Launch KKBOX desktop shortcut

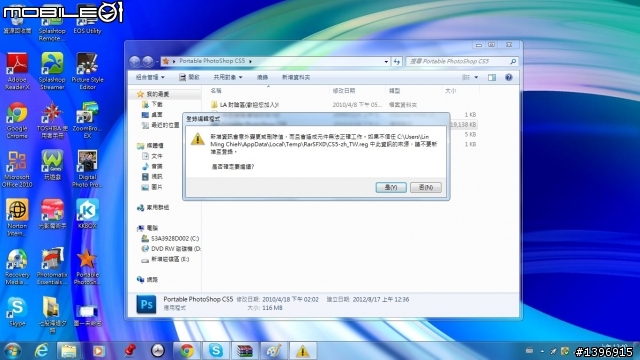coord(87,214)
